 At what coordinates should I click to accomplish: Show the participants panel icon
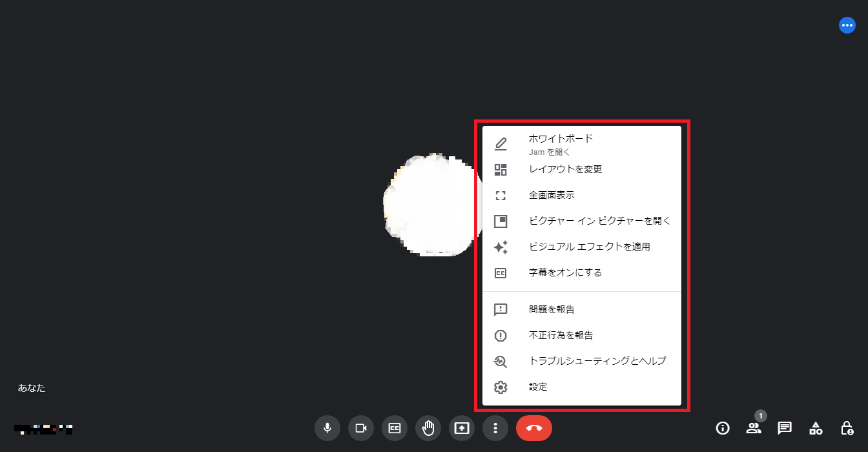point(753,428)
